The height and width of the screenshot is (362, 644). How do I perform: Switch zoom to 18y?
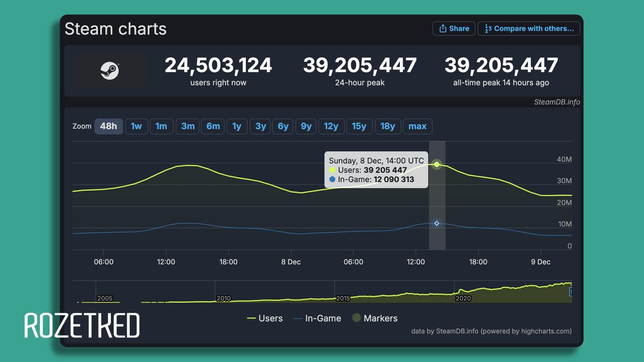point(388,126)
